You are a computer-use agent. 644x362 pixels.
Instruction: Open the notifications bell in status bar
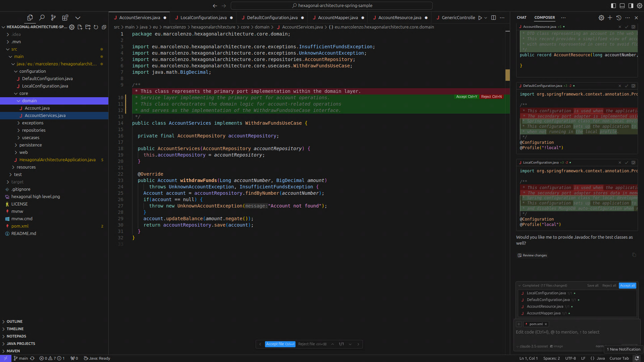[x=637, y=358]
